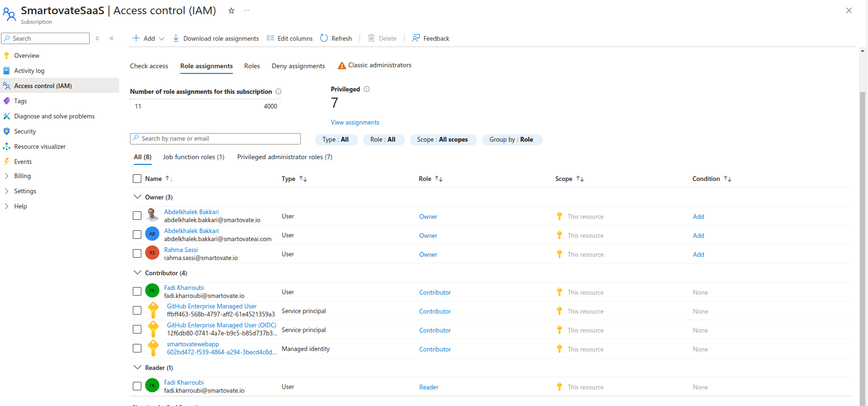Open the Role : All filter
This screenshot has height=406, width=868.
383,139
